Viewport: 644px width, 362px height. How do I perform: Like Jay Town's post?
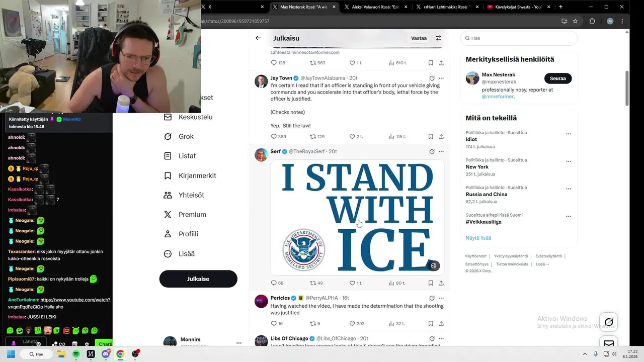[x=356, y=136]
